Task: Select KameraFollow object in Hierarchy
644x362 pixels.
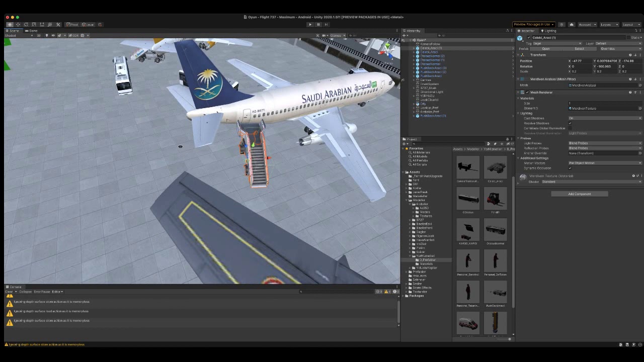Action: 430,44
